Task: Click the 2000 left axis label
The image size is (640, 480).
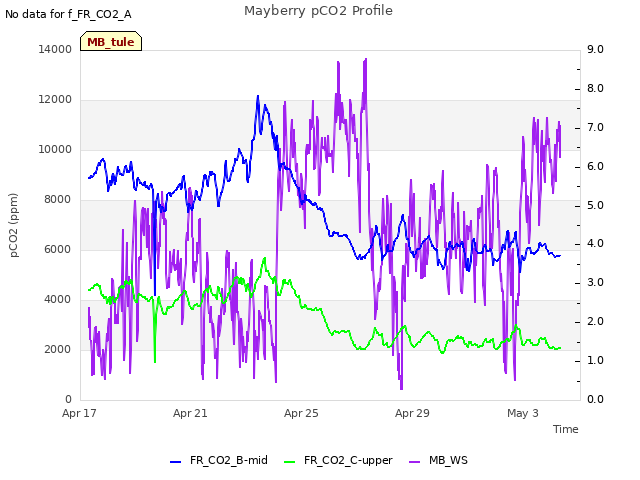Action: point(58,349)
